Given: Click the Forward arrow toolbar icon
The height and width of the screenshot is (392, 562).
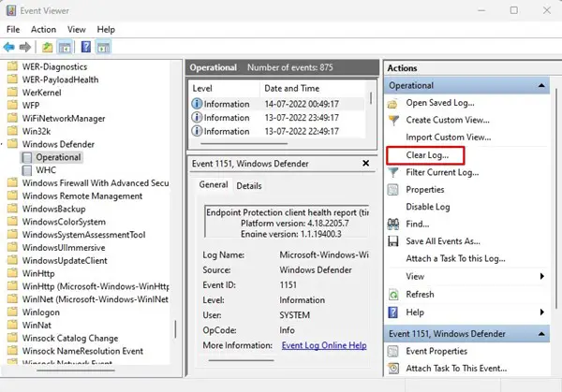Looking at the screenshot, I should click(x=24, y=47).
